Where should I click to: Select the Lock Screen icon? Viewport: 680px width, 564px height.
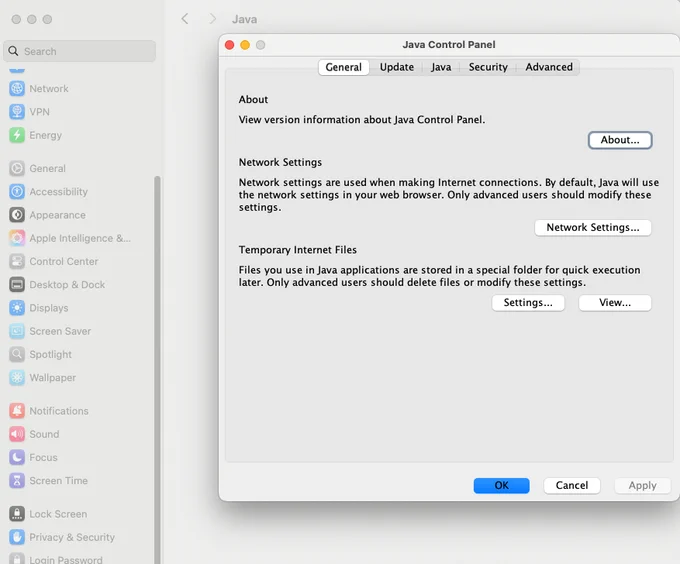(x=17, y=514)
